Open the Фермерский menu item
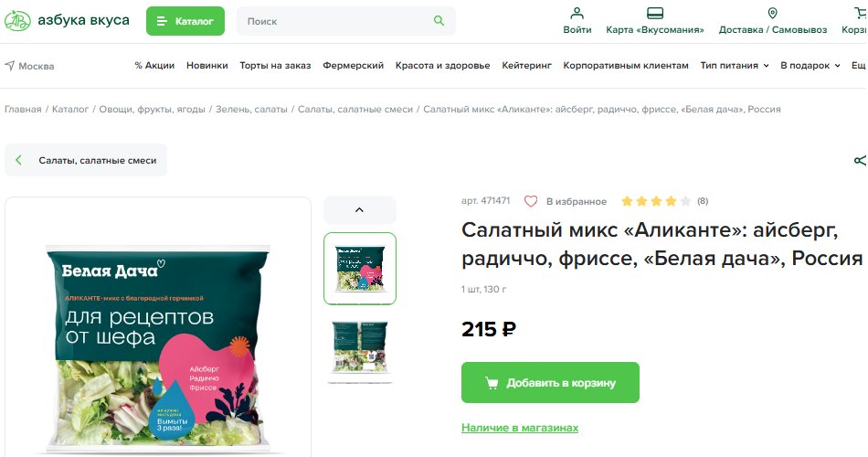This screenshot has height=457, width=868. (354, 66)
